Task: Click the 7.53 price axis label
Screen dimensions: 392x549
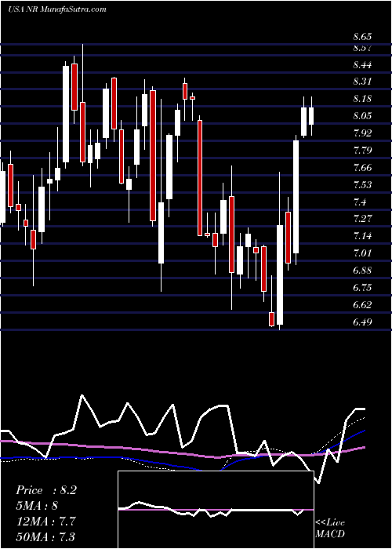Action: [362, 185]
